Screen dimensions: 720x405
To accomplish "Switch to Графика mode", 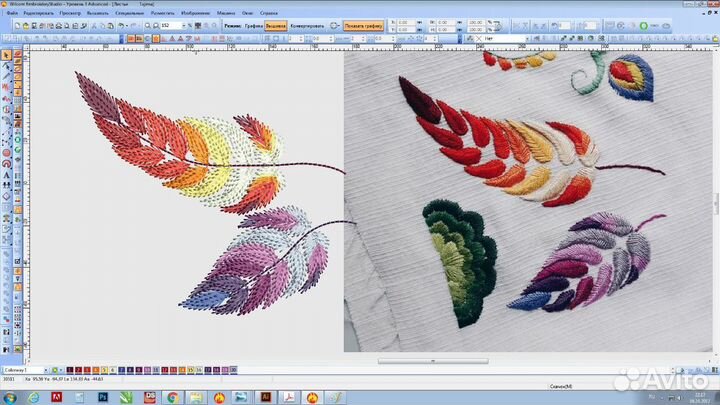I will [x=254, y=24].
